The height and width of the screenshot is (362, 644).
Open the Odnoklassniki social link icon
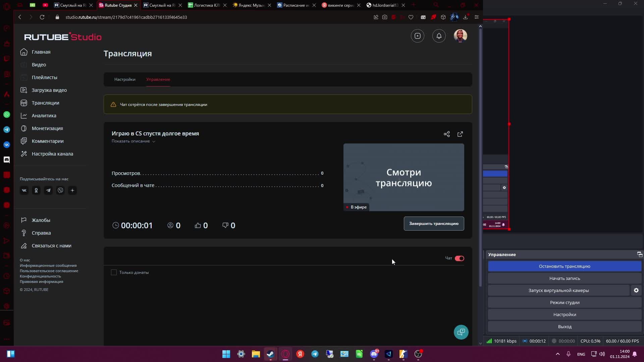36,190
